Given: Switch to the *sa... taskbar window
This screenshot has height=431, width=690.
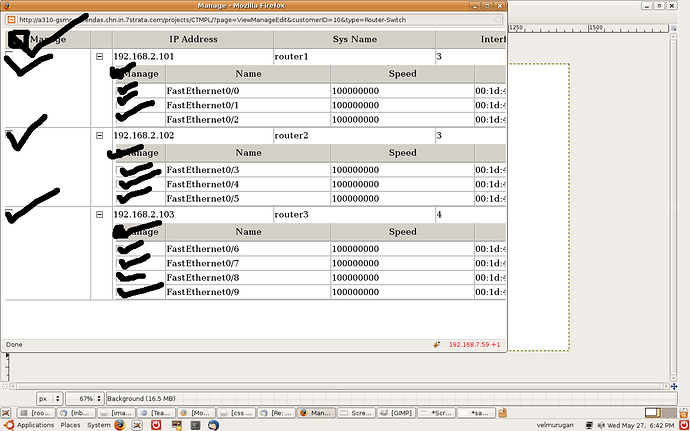Looking at the screenshot, I should (477, 413).
